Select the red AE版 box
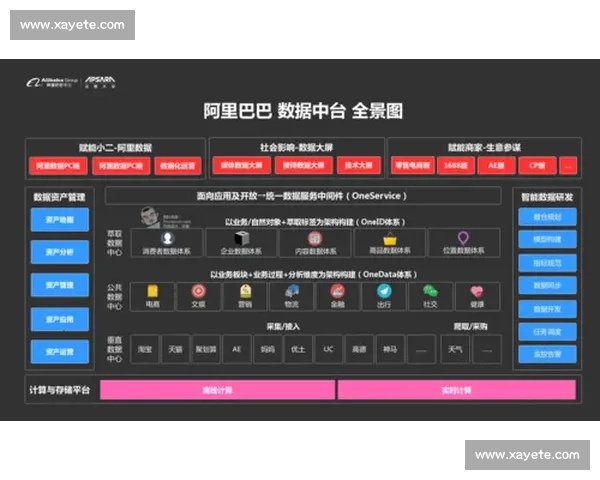 coord(496,165)
